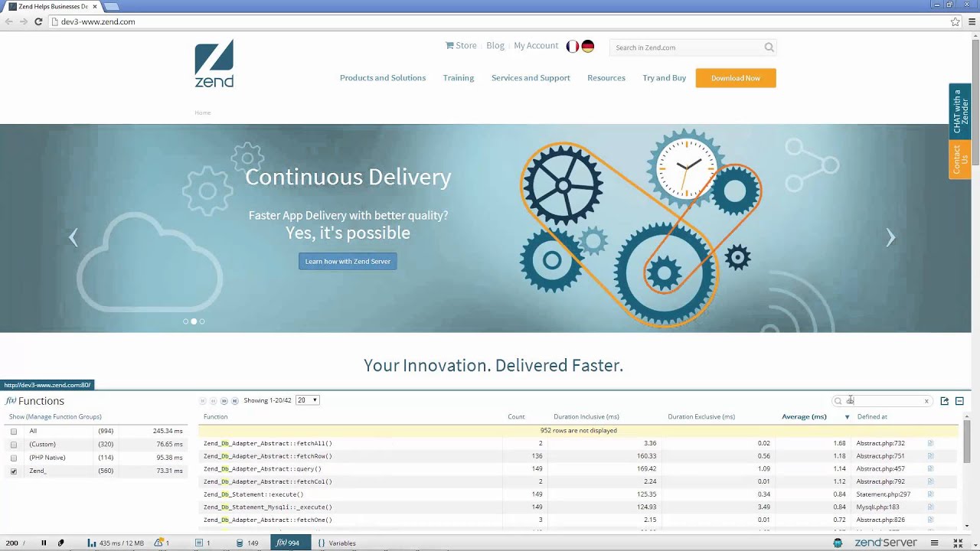Screen dimensions: 980x551
Task: Click the Home breadcrumb link
Action: coord(202,112)
